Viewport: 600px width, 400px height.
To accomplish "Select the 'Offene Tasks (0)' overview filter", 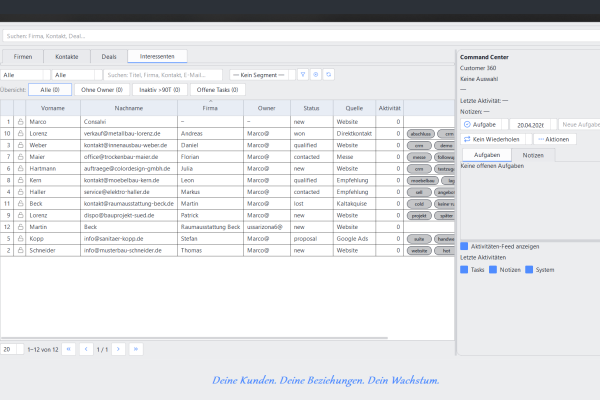I will (217, 90).
